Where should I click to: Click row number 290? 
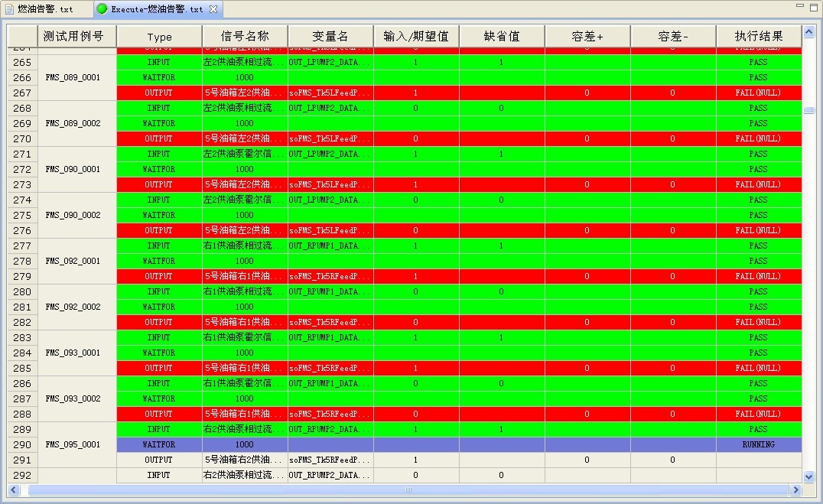(x=22, y=444)
